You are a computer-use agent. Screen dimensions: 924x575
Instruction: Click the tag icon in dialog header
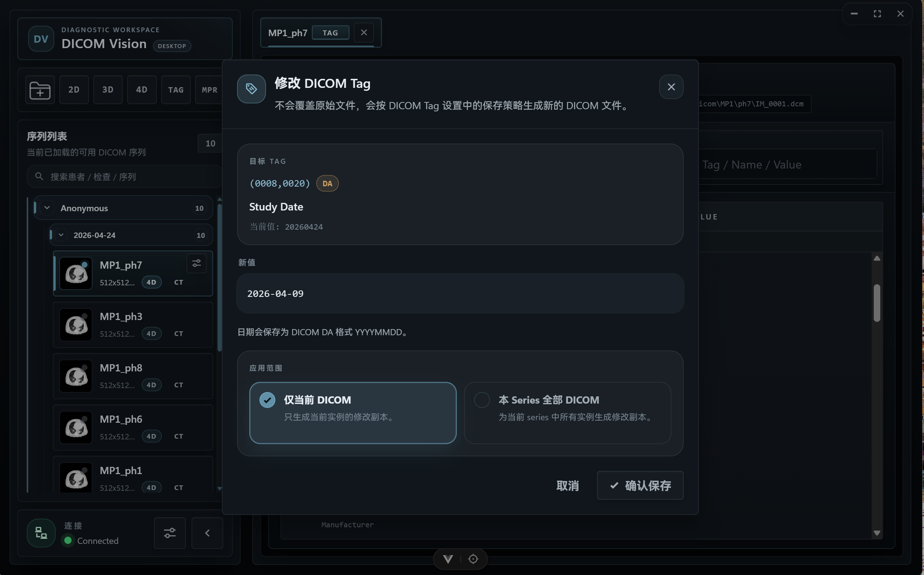coord(251,89)
